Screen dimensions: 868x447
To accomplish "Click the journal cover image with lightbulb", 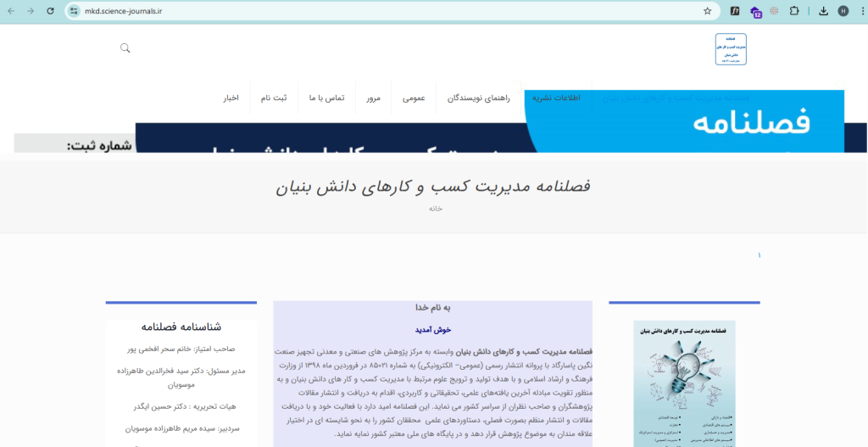I will click(x=684, y=383).
